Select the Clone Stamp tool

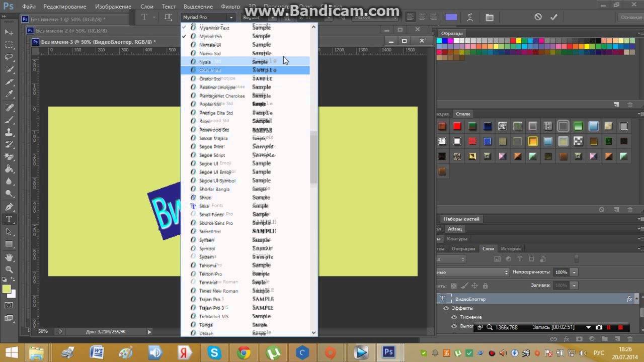(9, 132)
